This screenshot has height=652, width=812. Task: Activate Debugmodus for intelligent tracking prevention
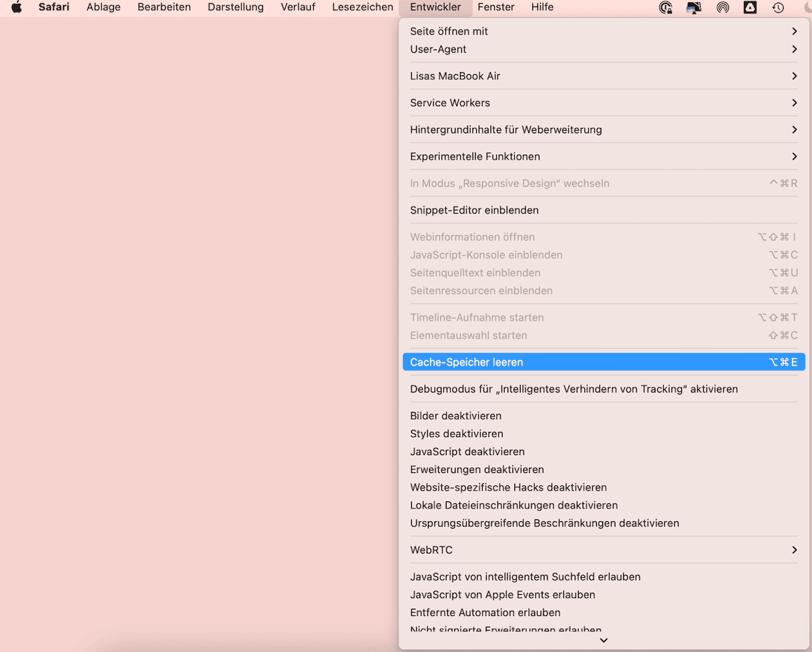604,389
